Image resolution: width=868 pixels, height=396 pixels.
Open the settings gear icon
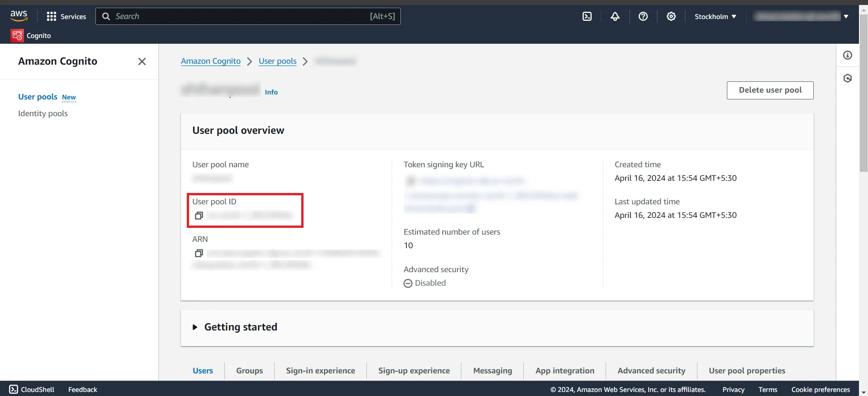pyautogui.click(x=671, y=16)
